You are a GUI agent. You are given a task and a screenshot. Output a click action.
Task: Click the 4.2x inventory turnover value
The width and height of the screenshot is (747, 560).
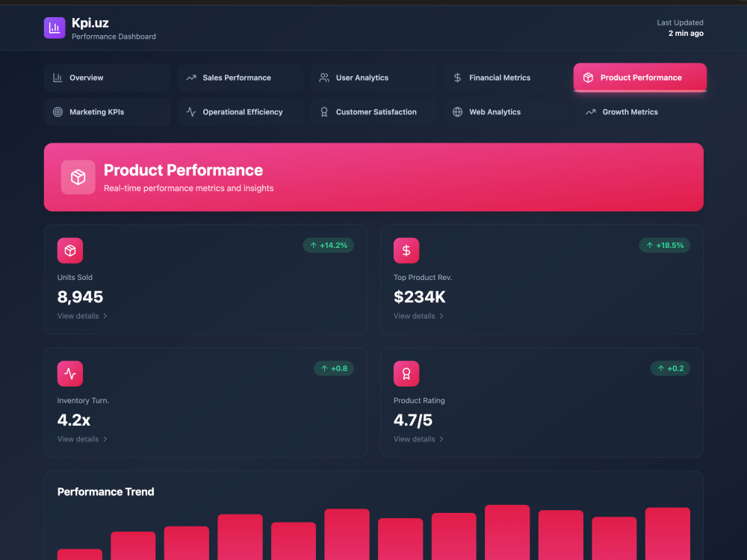tap(74, 420)
